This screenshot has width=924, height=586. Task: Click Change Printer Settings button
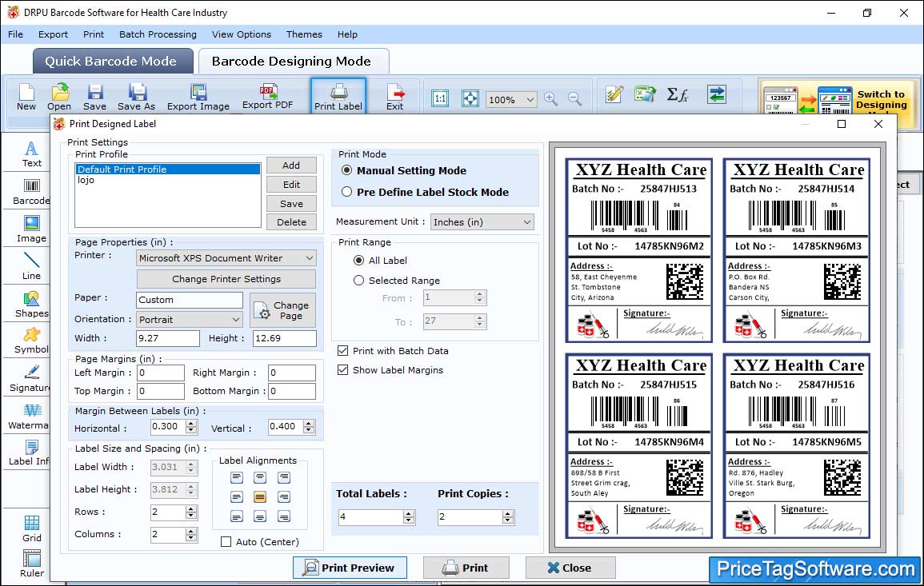click(x=226, y=278)
